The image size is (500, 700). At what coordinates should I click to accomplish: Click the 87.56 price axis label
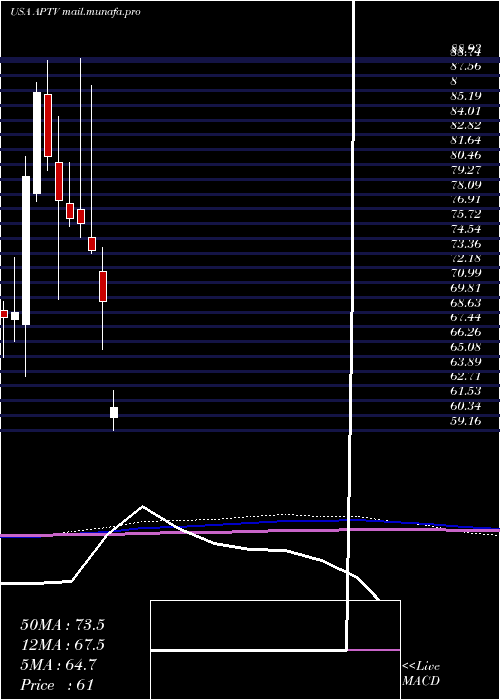coord(466,66)
